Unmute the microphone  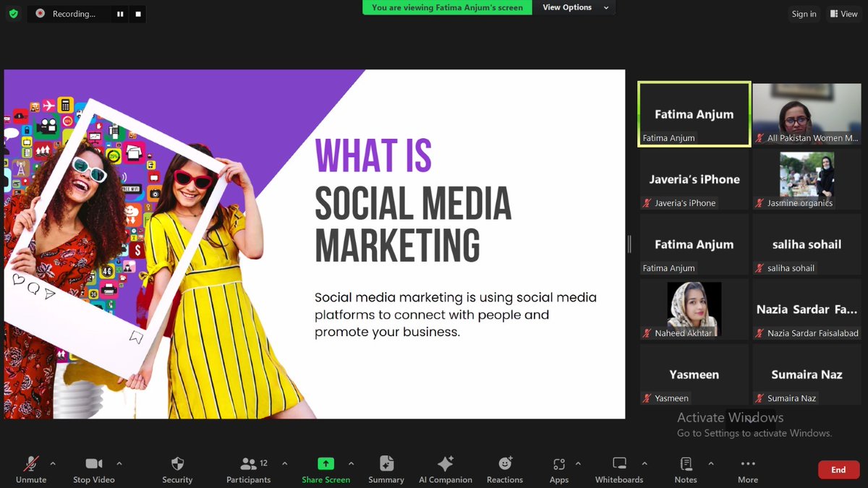pos(31,470)
